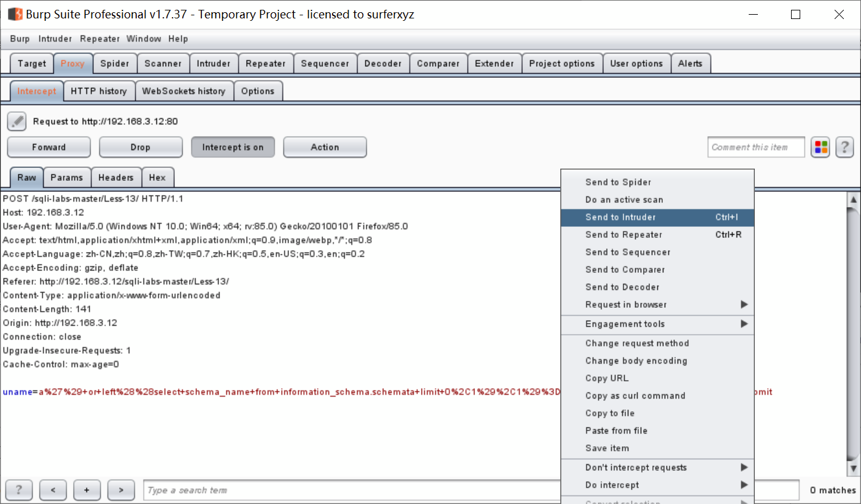Choose Send to Intruder in context menu
This screenshot has height=504, width=861.
[657, 217]
